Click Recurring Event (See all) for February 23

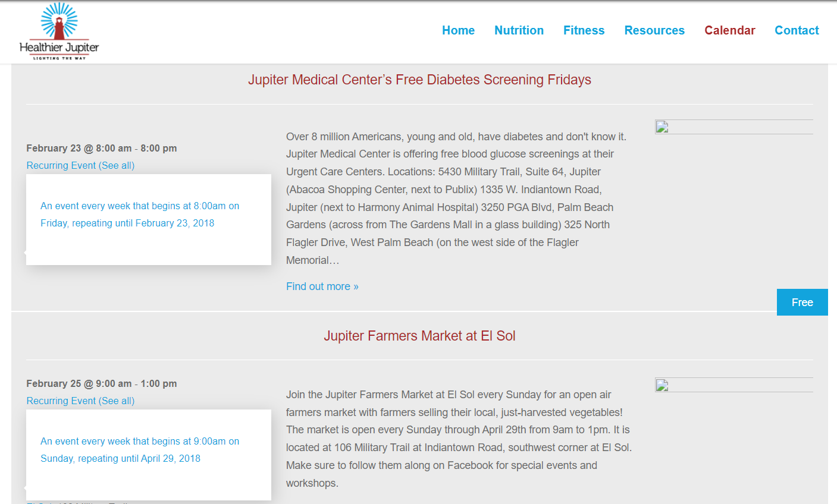pyautogui.click(x=80, y=165)
